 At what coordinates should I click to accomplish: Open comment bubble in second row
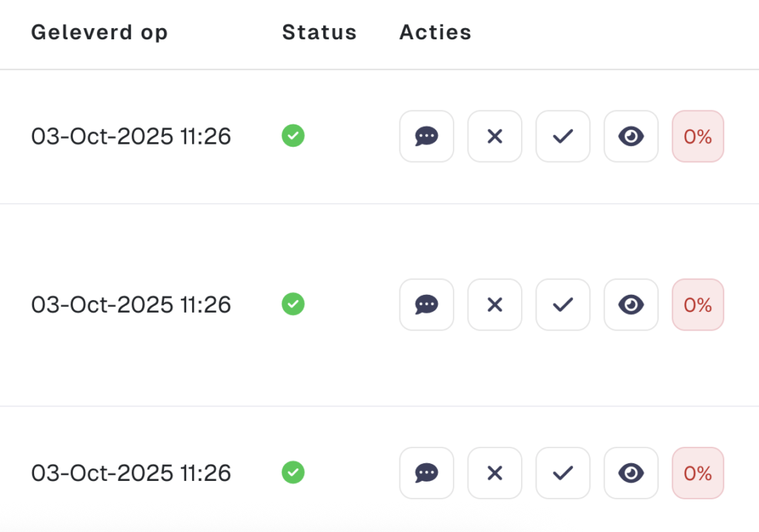click(x=426, y=305)
